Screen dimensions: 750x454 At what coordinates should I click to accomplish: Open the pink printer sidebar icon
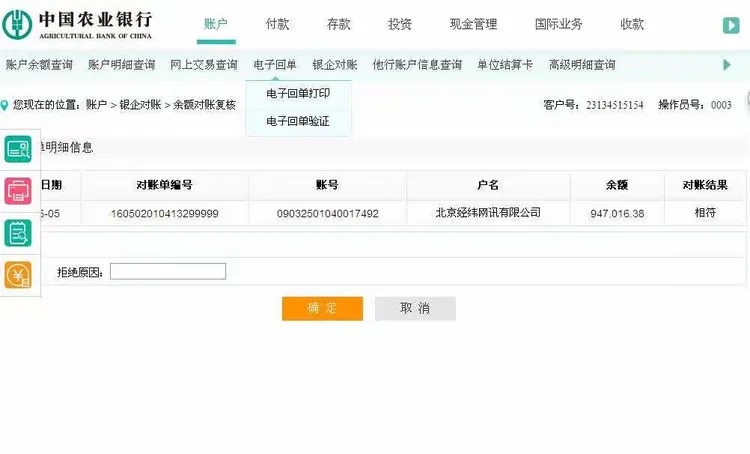click(x=18, y=191)
